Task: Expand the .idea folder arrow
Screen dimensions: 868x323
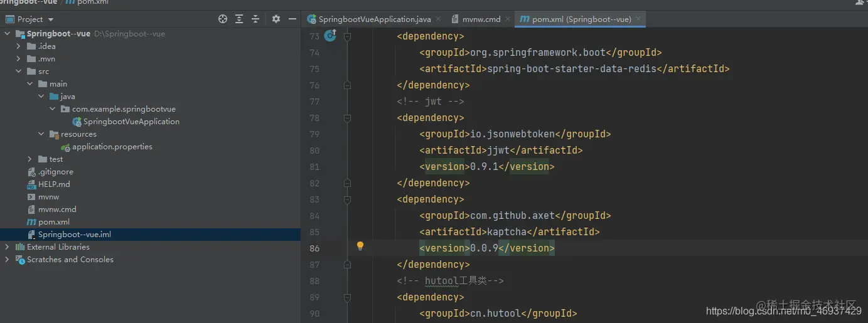Action: [19, 46]
